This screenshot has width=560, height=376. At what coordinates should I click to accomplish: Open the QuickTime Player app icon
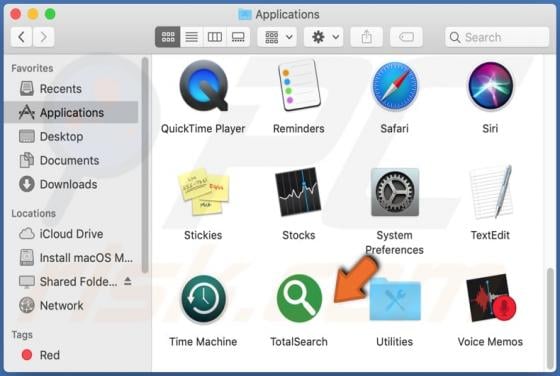tap(204, 86)
